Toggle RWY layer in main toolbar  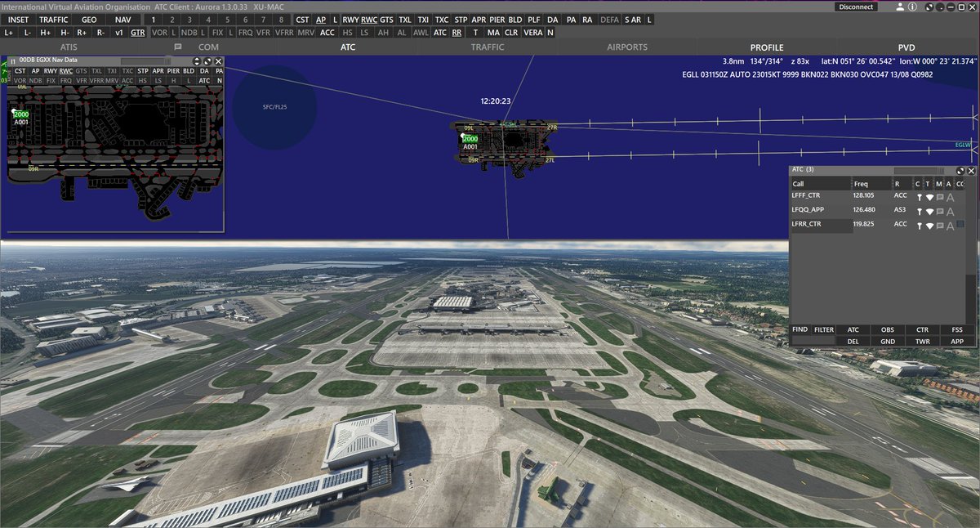350,20
